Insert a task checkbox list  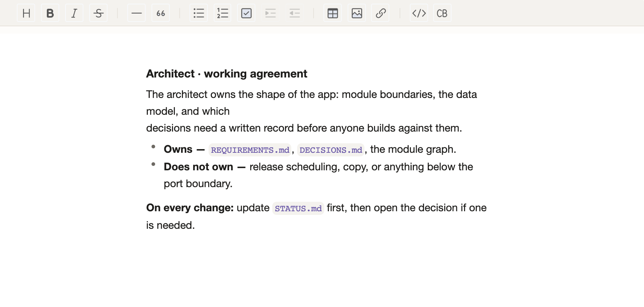[x=246, y=13]
